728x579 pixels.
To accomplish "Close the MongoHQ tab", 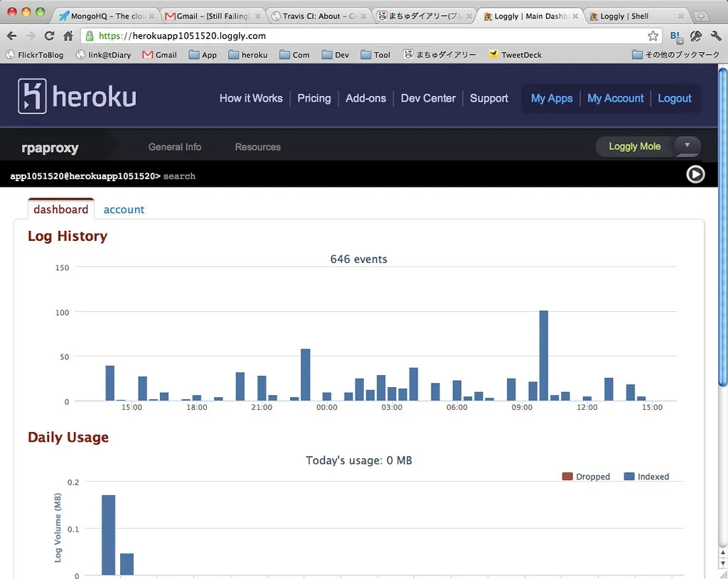I will (x=151, y=16).
